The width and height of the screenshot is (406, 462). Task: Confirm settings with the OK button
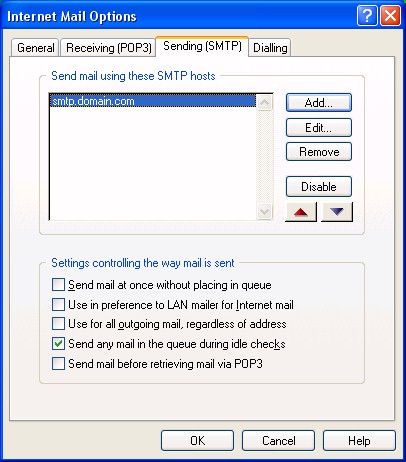(197, 441)
